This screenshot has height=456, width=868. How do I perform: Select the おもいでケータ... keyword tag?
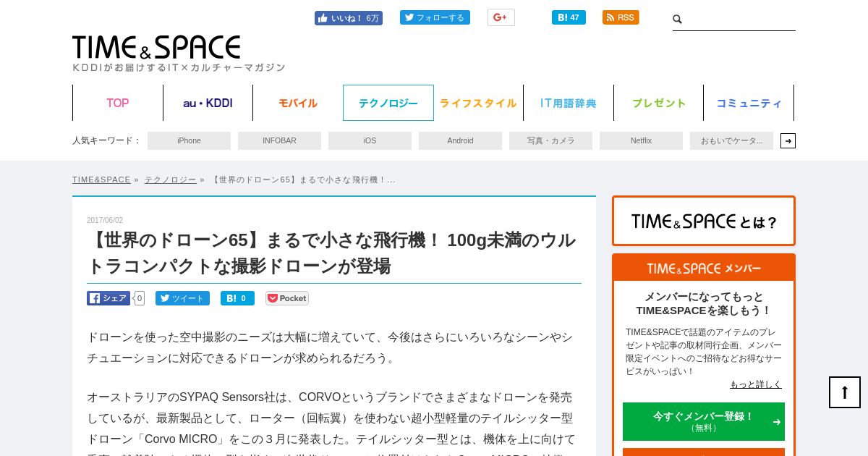[731, 140]
